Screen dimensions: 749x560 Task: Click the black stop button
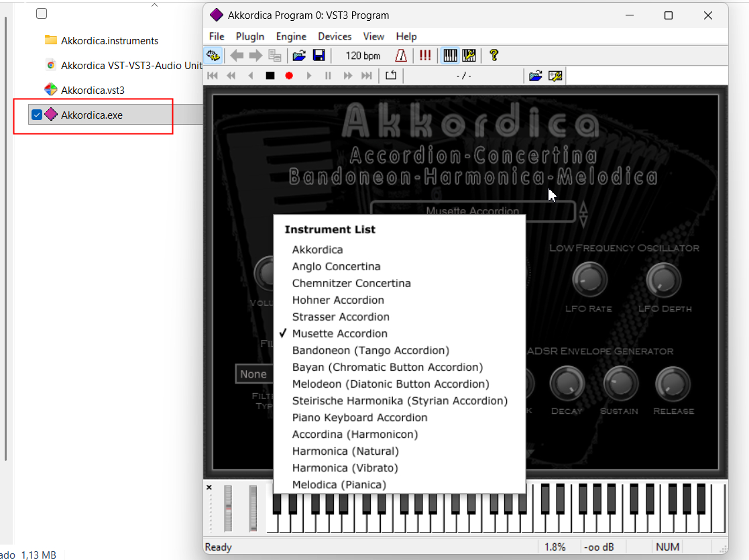[x=270, y=76]
